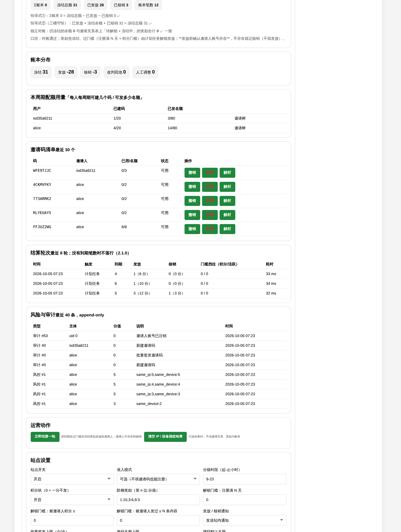Open the 站点开关 dropdown
The width and height of the screenshot is (401, 532).
pos(72,479)
